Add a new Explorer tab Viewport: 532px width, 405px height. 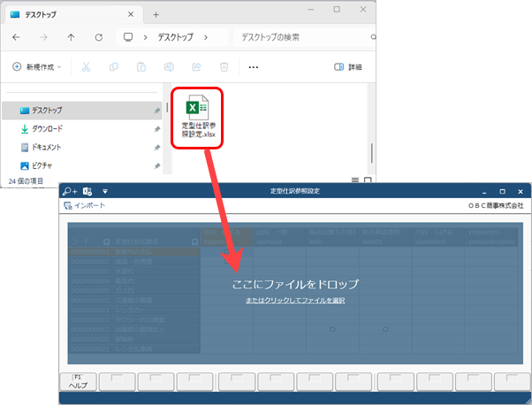pos(156,15)
